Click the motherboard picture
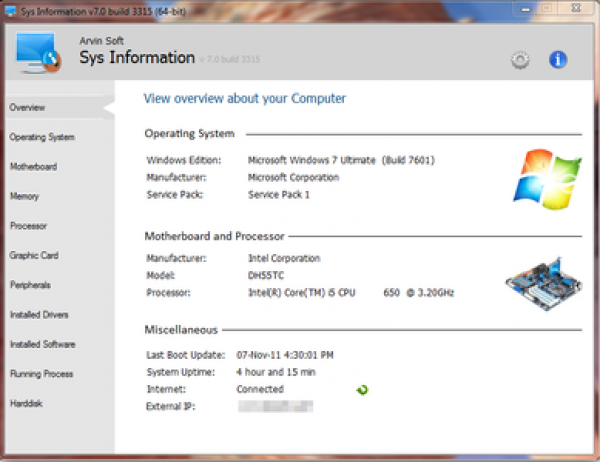 pos(544,283)
